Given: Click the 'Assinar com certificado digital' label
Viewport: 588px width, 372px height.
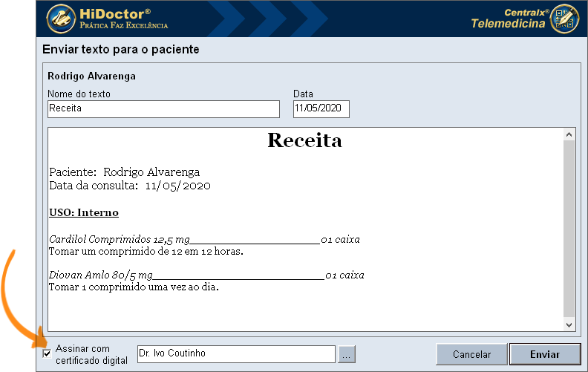Looking at the screenshot, I should (91, 354).
